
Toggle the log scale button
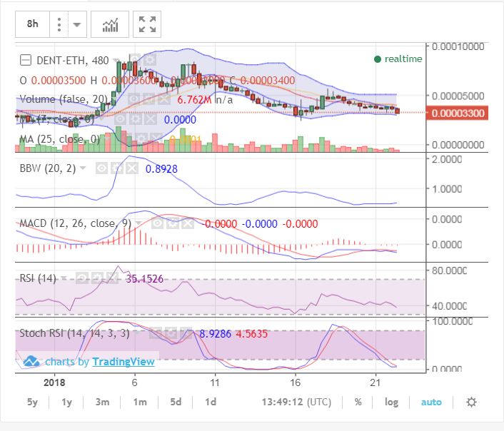click(391, 402)
